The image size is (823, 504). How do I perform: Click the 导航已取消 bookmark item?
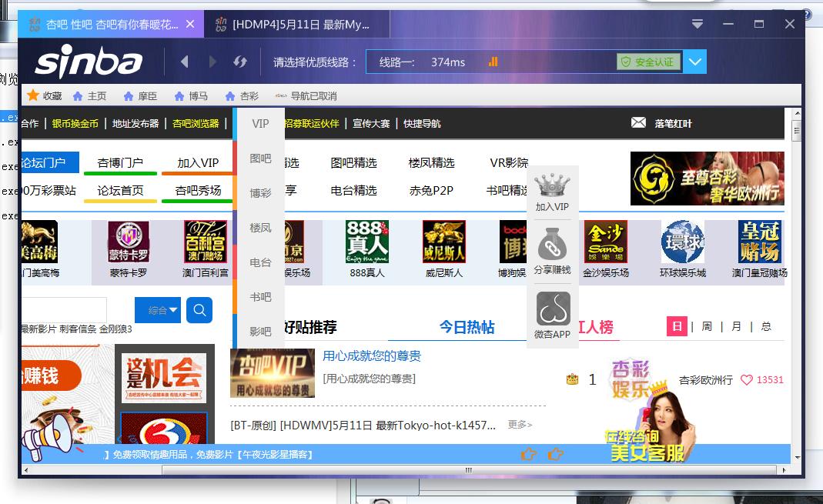coord(306,96)
